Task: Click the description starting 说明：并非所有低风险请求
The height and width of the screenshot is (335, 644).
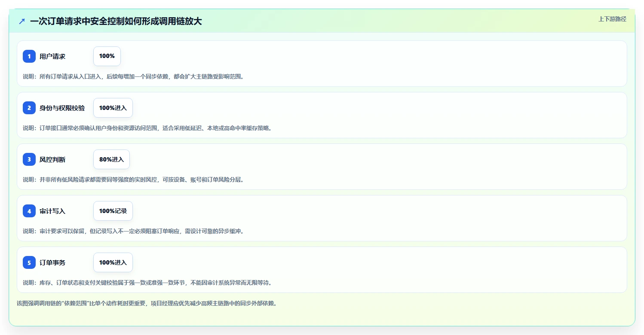Action: click(133, 180)
